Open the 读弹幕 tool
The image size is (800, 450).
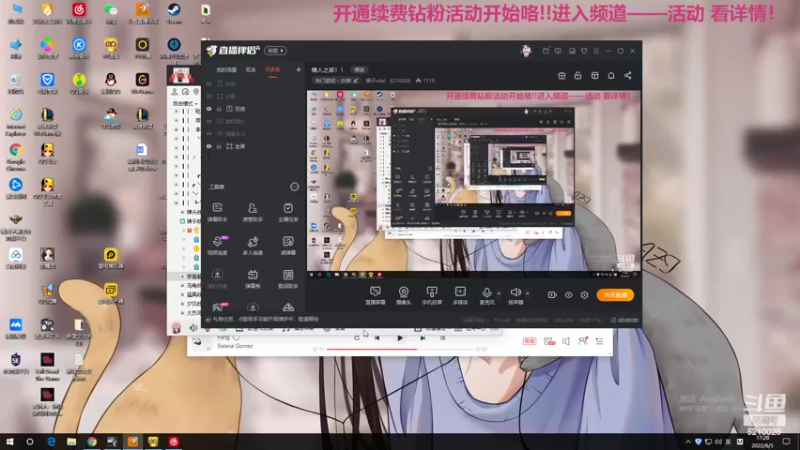[288, 245]
